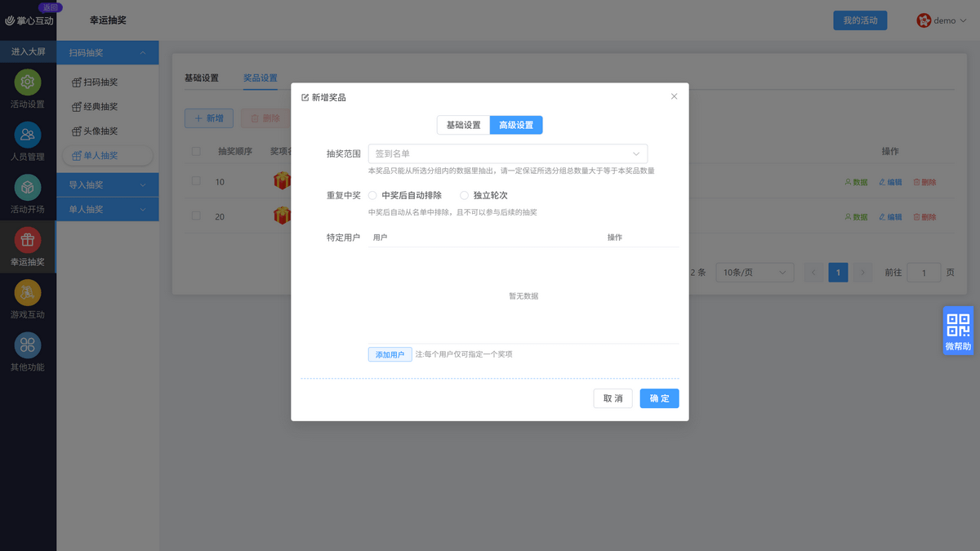Image resolution: width=980 pixels, height=551 pixels.
Task: Switch to the 奖品设置 page tab
Action: pyautogui.click(x=261, y=78)
